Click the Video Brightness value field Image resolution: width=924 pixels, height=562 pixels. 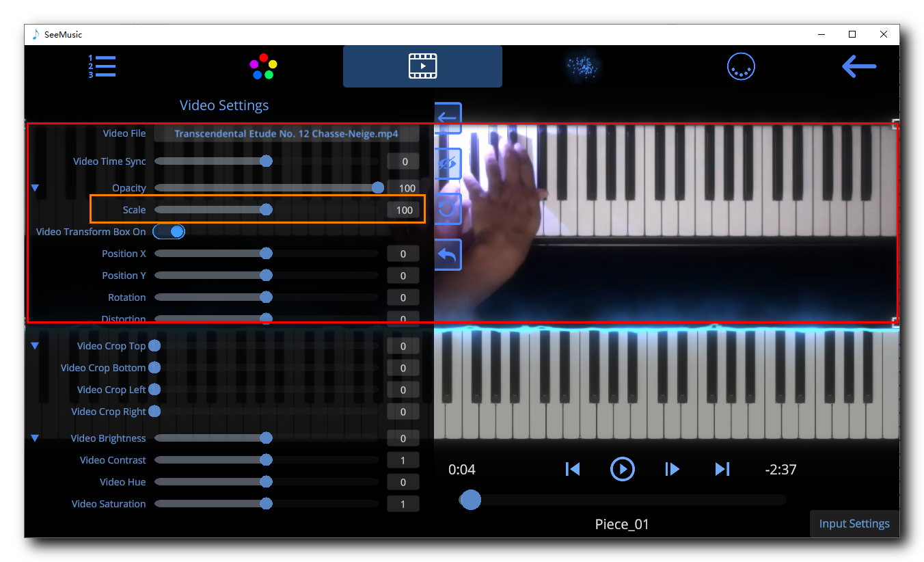click(x=403, y=438)
